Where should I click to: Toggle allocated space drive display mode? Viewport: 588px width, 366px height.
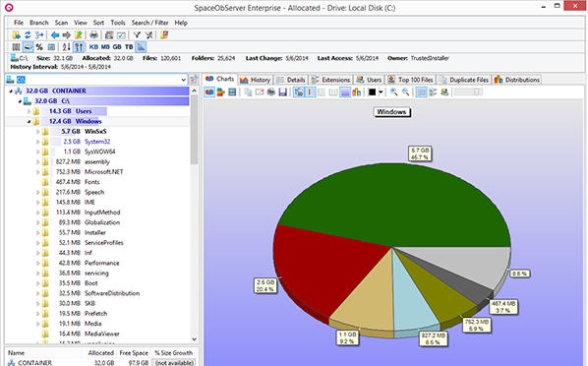28,47
